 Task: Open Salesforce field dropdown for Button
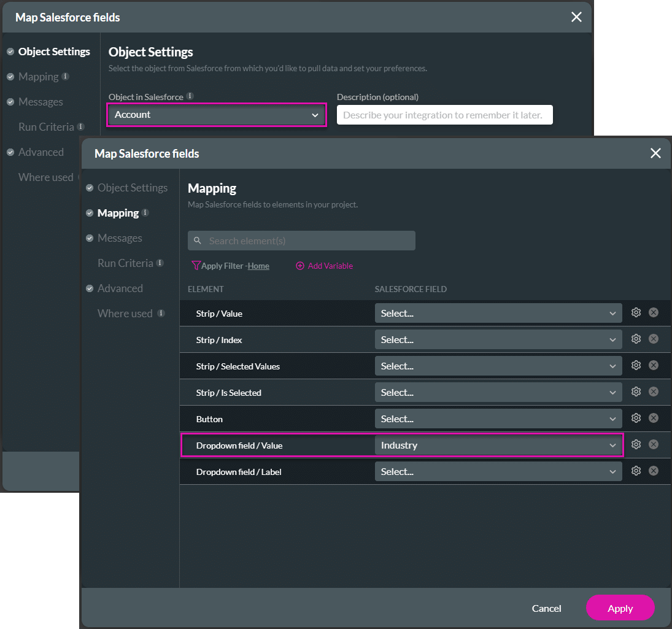pyautogui.click(x=498, y=419)
